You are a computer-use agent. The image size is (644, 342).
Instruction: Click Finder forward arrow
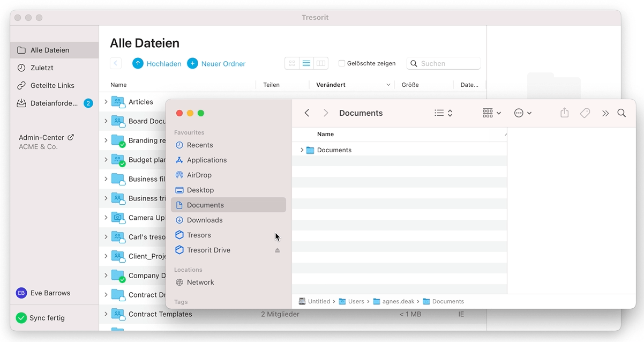click(326, 113)
